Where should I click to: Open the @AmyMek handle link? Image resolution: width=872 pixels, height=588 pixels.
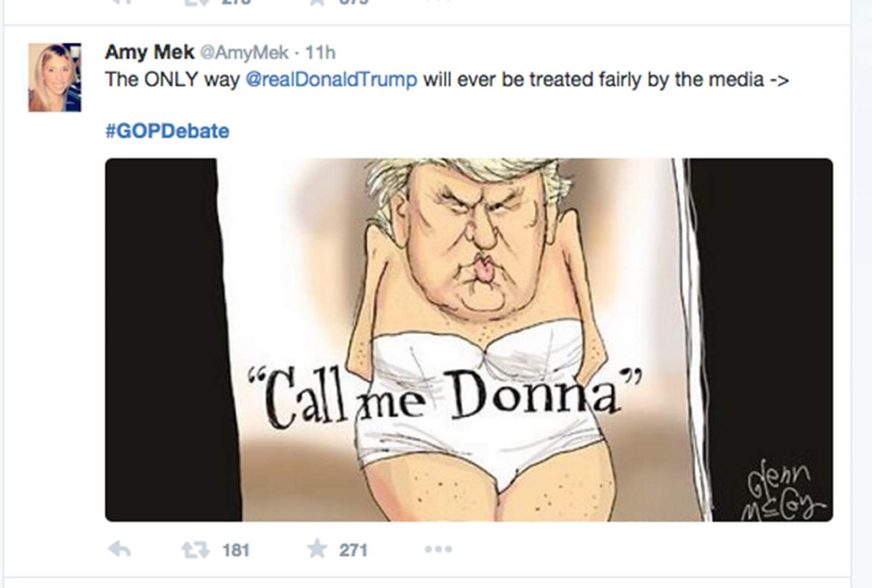coord(245,53)
